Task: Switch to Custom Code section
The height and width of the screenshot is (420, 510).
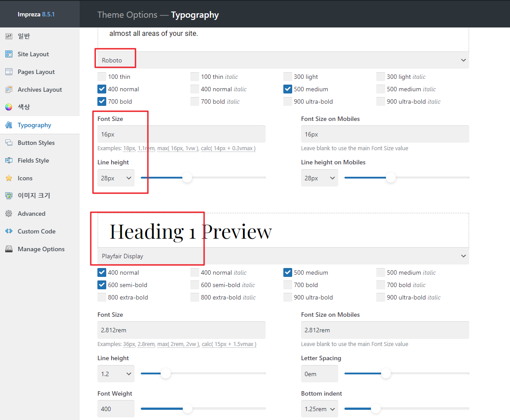Action: coord(40,231)
